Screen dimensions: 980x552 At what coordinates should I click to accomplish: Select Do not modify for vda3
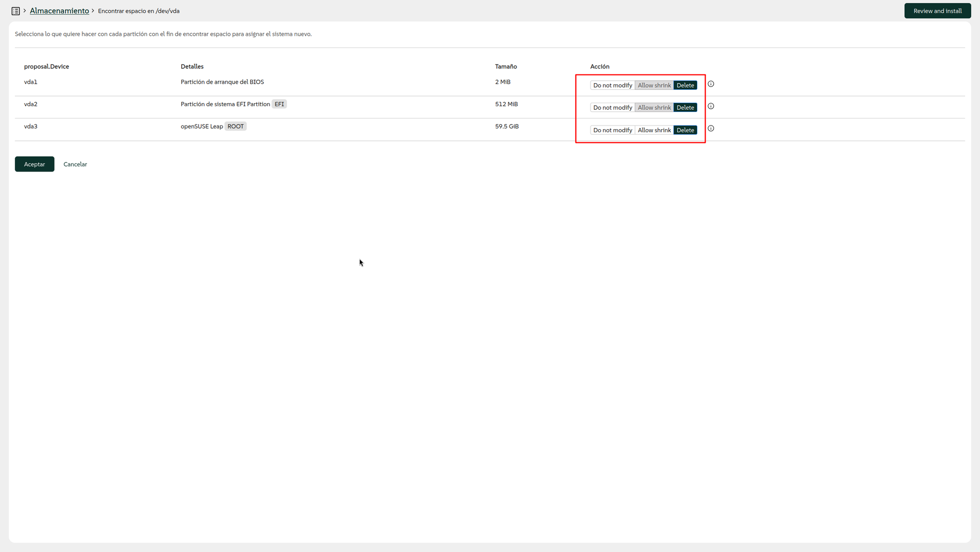(x=612, y=130)
